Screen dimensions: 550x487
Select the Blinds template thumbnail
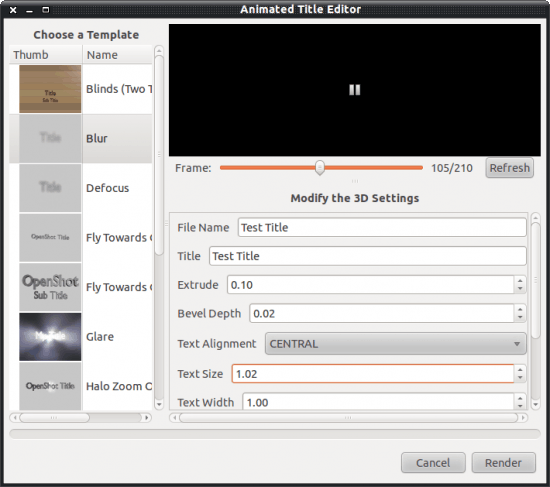point(50,89)
